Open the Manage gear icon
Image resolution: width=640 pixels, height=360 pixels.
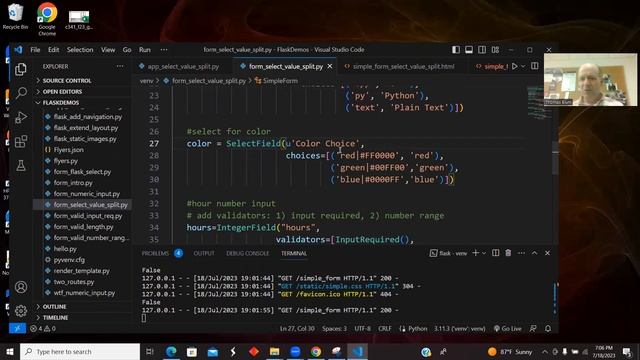(x=21, y=311)
